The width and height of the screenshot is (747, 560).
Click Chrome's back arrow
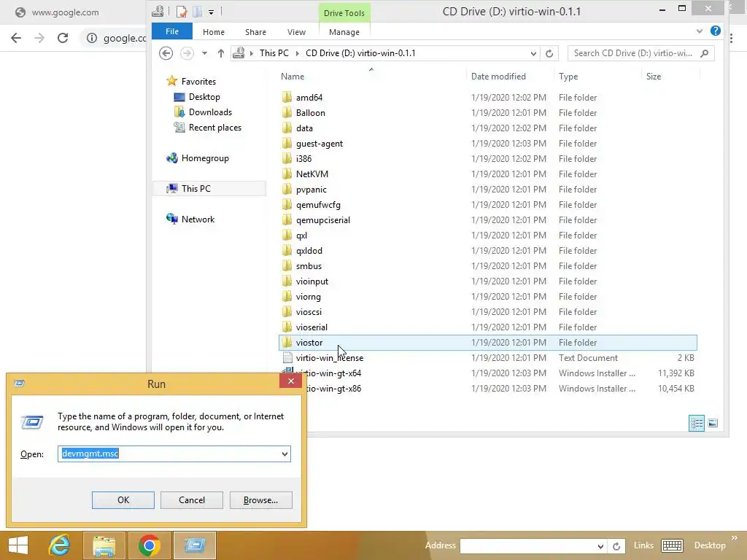[x=16, y=38]
